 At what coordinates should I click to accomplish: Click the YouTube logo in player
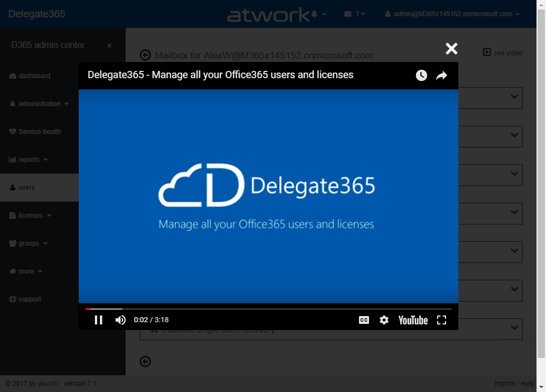tap(413, 320)
